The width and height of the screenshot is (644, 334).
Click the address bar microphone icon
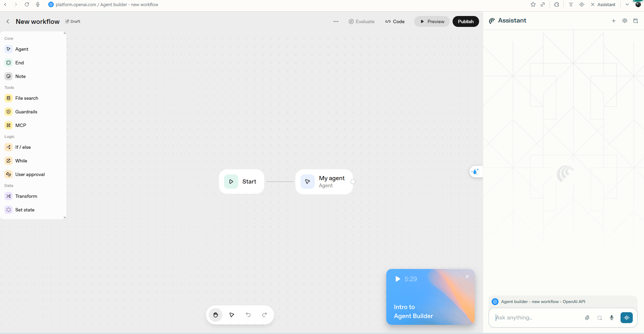coord(38,4)
